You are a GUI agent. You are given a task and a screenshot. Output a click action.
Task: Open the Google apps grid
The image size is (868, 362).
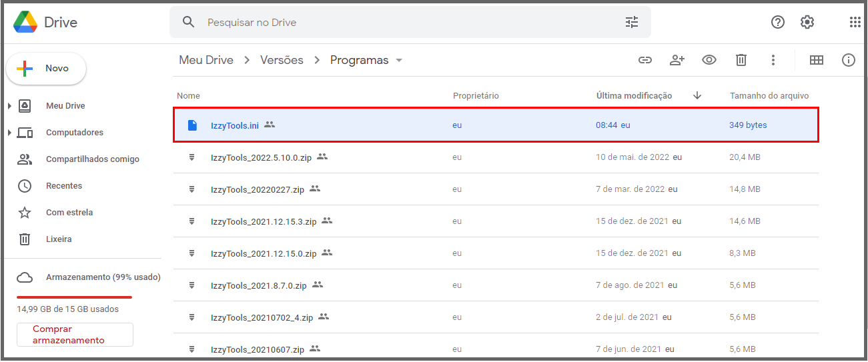pos(855,22)
